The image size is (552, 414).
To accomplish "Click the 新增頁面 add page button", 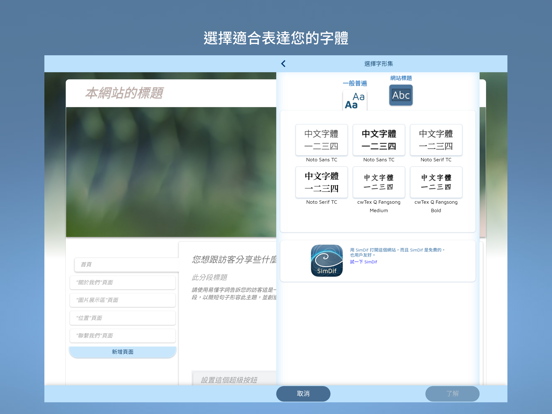I will pyautogui.click(x=123, y=352).
